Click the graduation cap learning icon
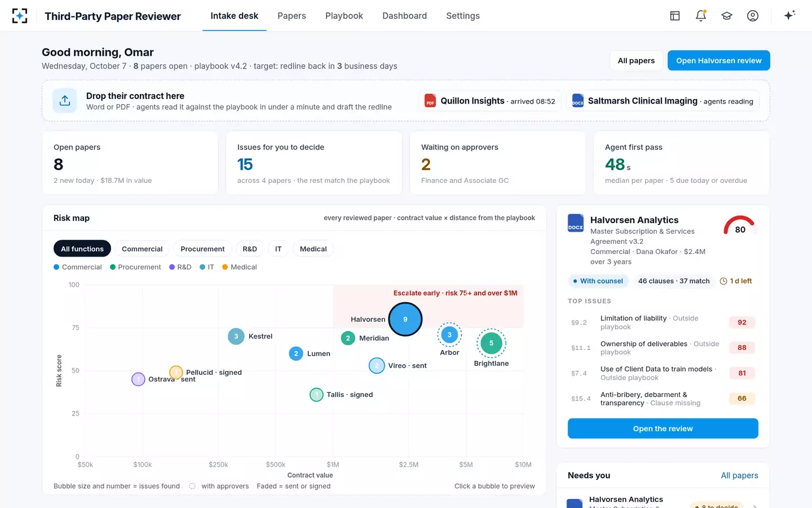This screenshot has width=812, height=508. [x=727, y=16]
